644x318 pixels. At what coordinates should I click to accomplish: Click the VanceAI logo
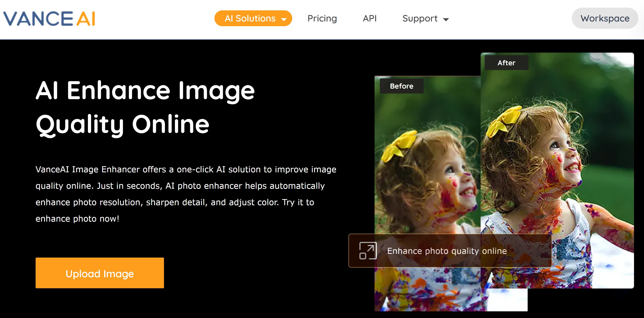click(x=49, y=19)
